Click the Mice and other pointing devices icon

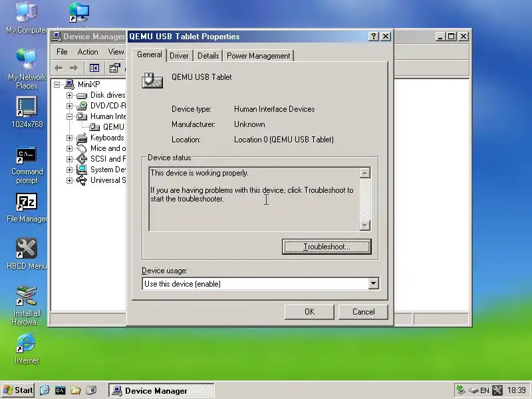(81, 148)
